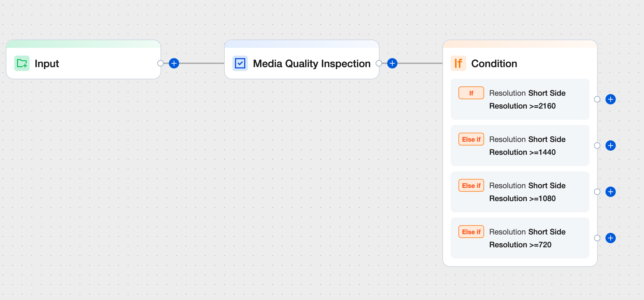Add a branch node for Resolution >=2160
Image resolution: width=644 pixels, height=300 pixels.
tap(610, 99)
